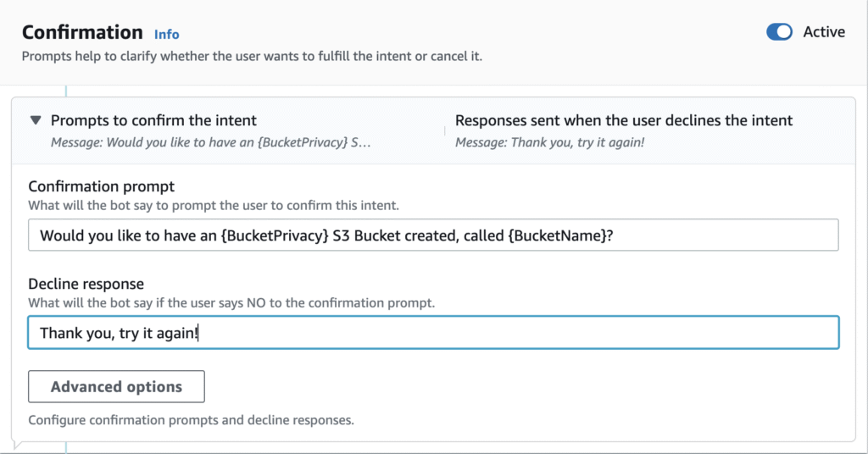Viewport: 868px width, 454px height.
Task: Click the Confirmation title
Action: 82,32
